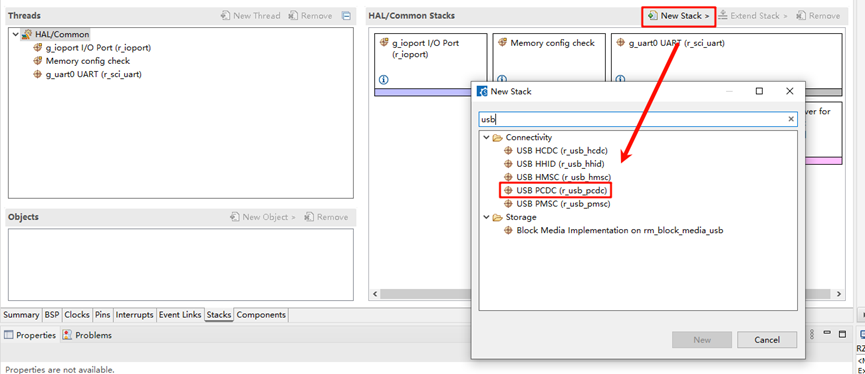This screenshot has height=374, width=865.
Task: Click the g_uart0 module icon in Threads tree
Action: [x=38, y=74]
